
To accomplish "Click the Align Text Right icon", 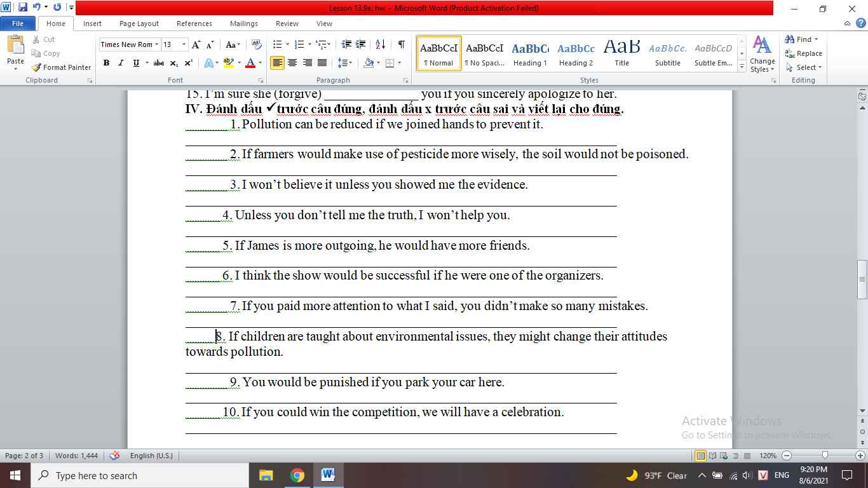I will [x=308, y=63].
